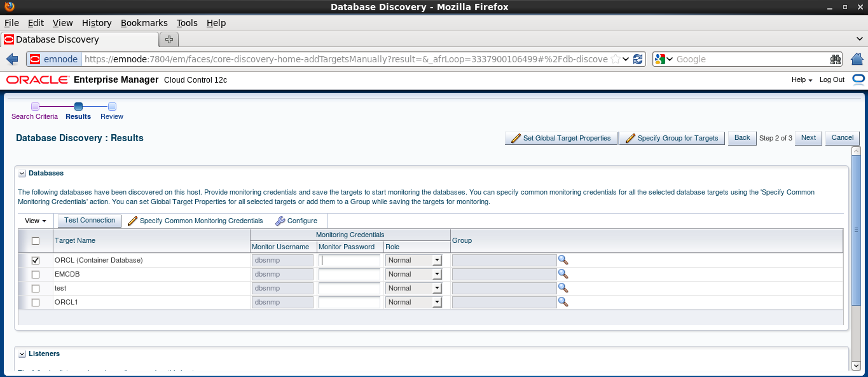The height and width of the screenshot is (377, 868).
Task: Focus the Monitor Password field for ORCL
Action: (x=349, y=260)
